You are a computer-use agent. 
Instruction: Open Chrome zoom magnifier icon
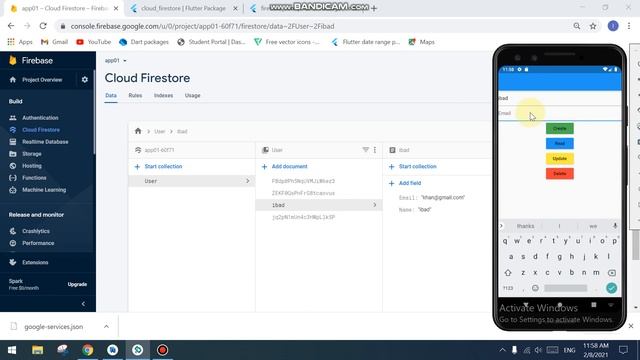point(577,26)
